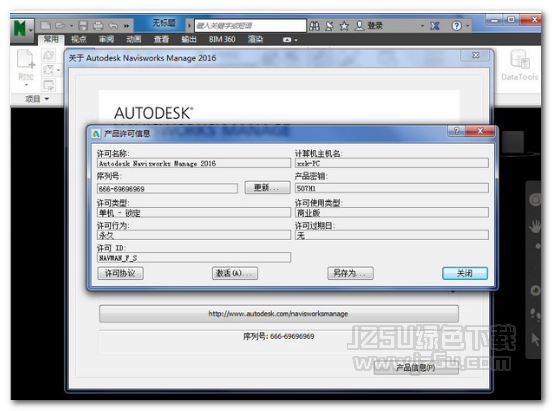
Task: Click the search keyword input box
Action: [x=250, y=26]
